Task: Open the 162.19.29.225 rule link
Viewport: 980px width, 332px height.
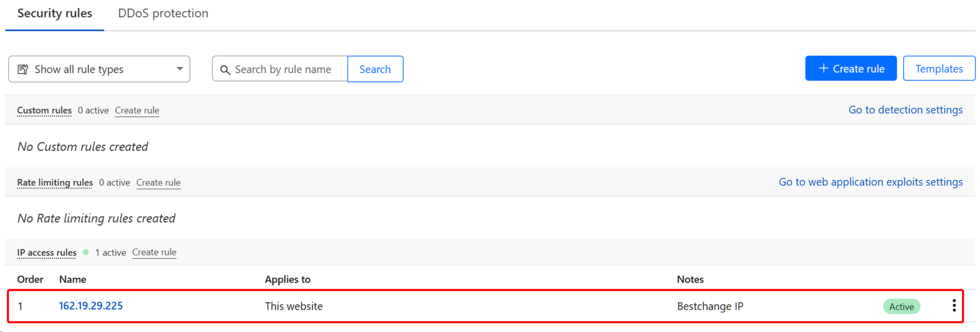Action: pyautogui.click(x=91, y=305)
